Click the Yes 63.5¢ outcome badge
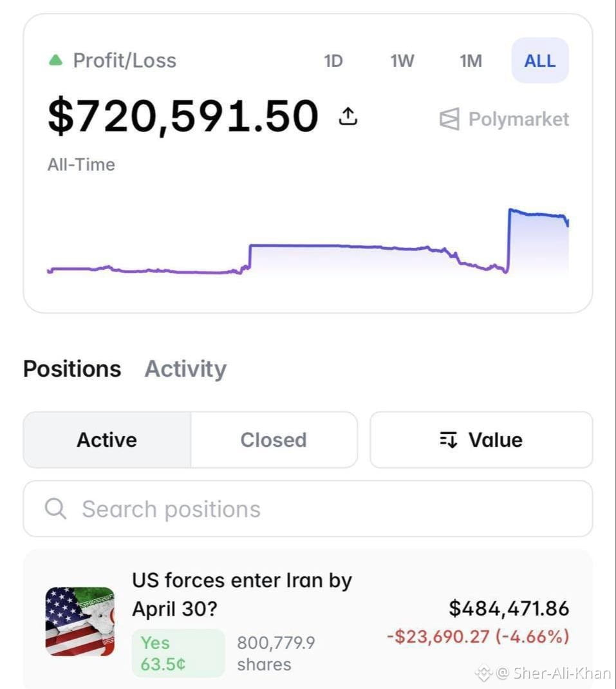This screenshot has height=689, width=616. point(178,654)
